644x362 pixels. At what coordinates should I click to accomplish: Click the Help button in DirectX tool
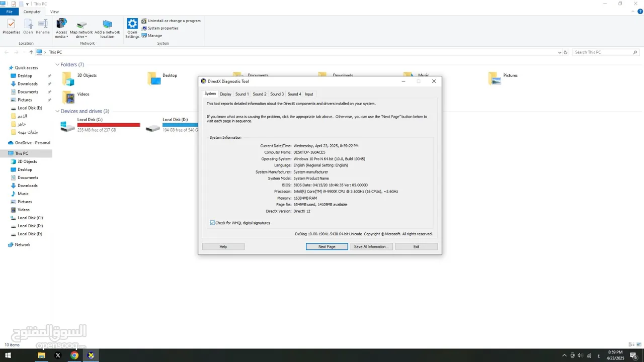coord(223,246)
